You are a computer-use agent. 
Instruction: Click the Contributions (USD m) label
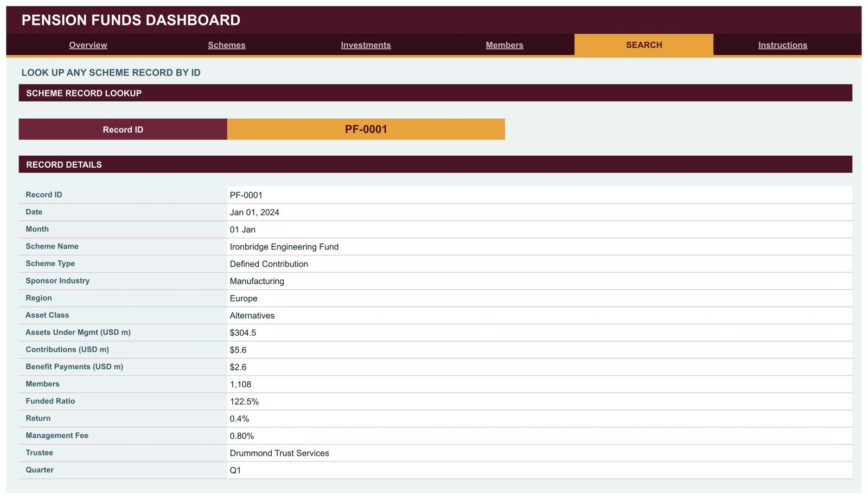(x=67, y=350)
